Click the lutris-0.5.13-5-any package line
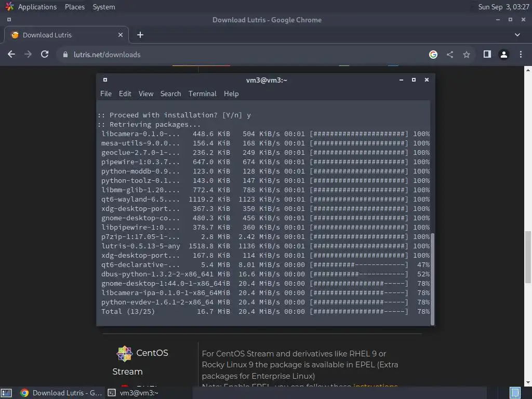 (x=265, y=246)
